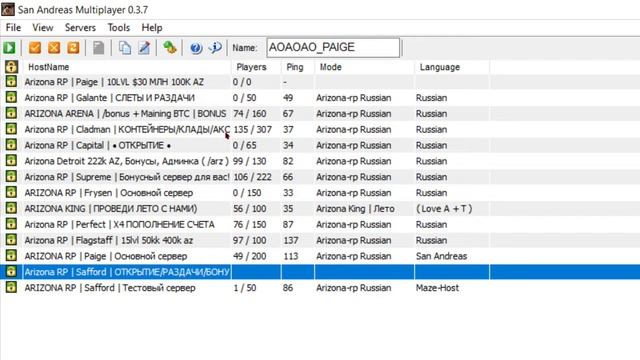Click the San Andreas Multiplayer title bar icon

click(8, 9)
